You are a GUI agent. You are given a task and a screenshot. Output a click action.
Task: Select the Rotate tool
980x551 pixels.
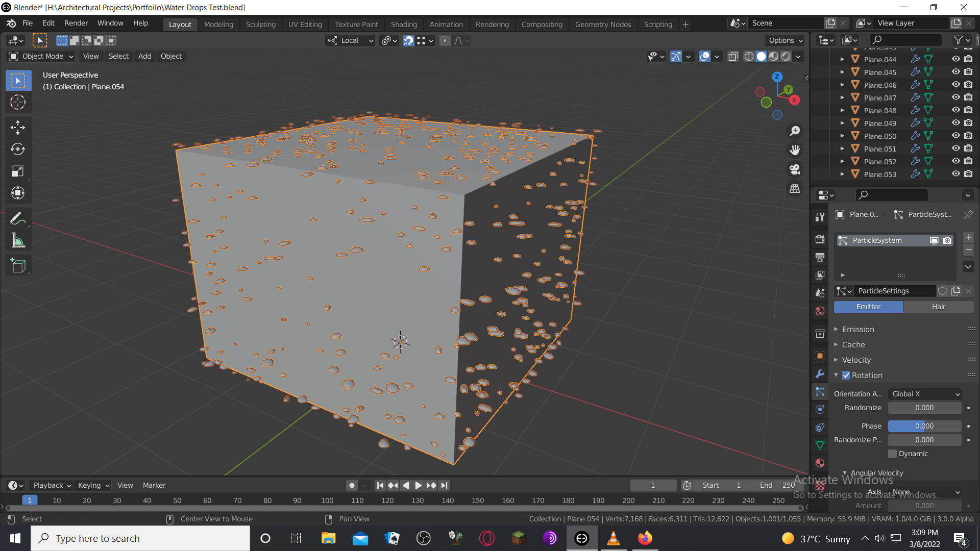click(18, 149)
